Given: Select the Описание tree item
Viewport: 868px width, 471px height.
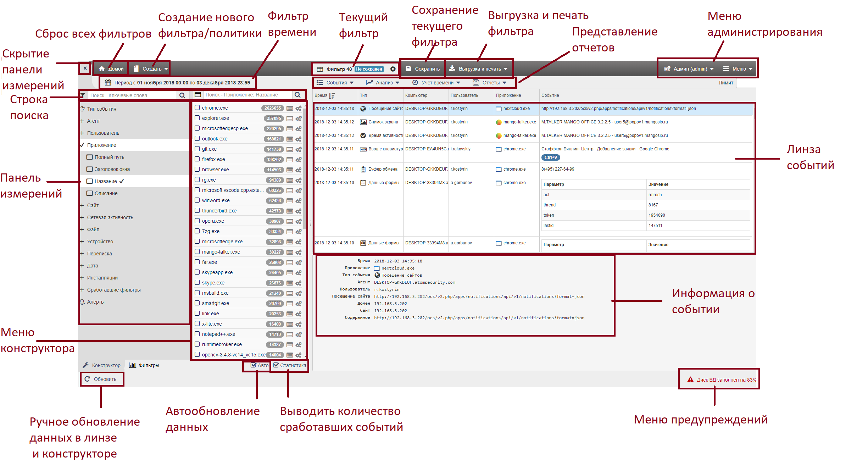Looking at the screenshot, I should pos(106,193).
